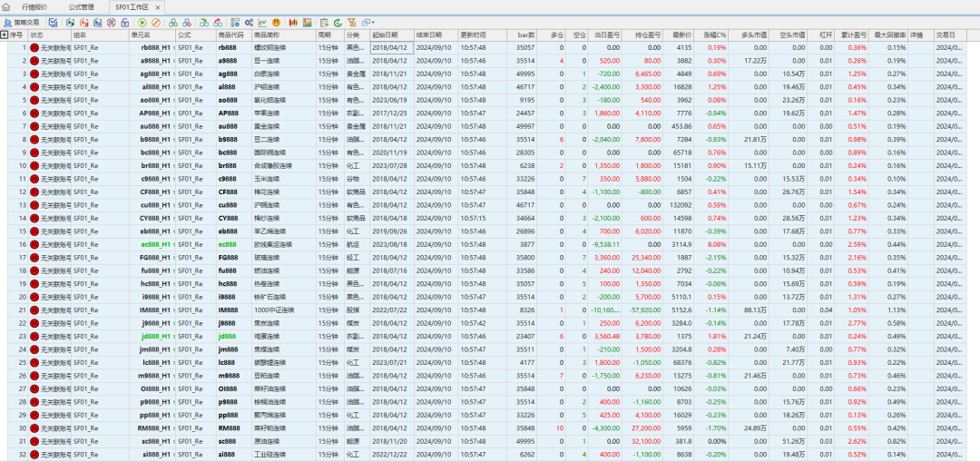Toggle the red status icon in row 1
This screenshot has height=462, width=980.
coord(34,46)
